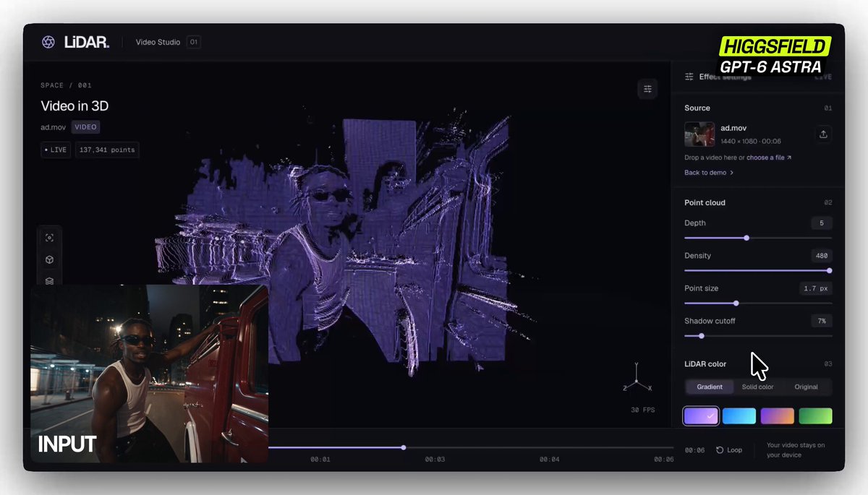Switch to Solid color mode
The height and width of the screenshot is (495, 868).
click(757, 387)
